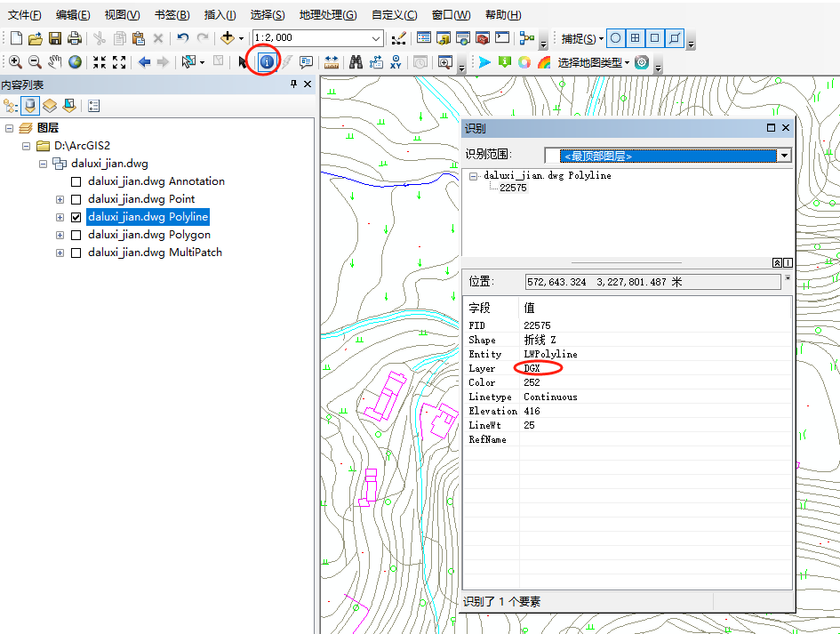Open the map scale dropdown

click(x=377, y=37)
